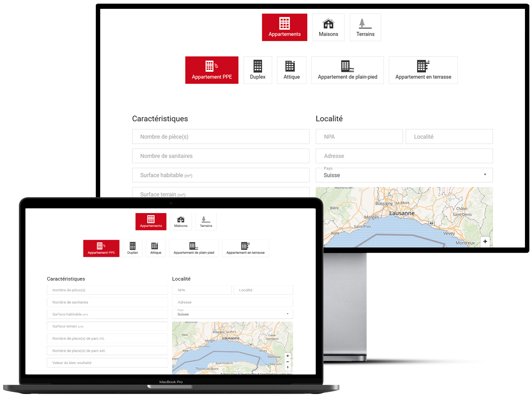Select Maisons category on the laptop
This screenshot has height=405, width=532.
[181, 221]
